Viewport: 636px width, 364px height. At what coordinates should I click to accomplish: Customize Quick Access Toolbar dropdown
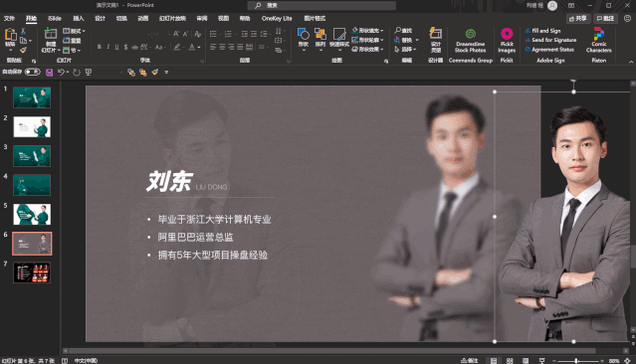click(166, 73)
